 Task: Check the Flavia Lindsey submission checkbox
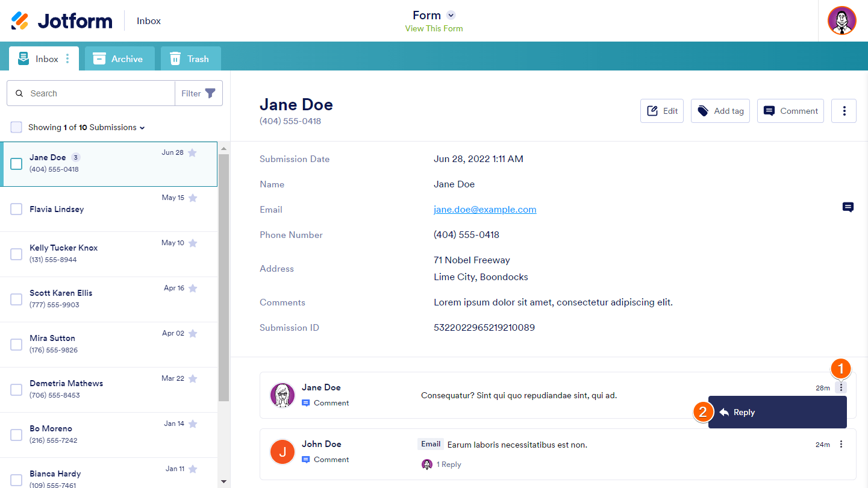pos(16,209)
